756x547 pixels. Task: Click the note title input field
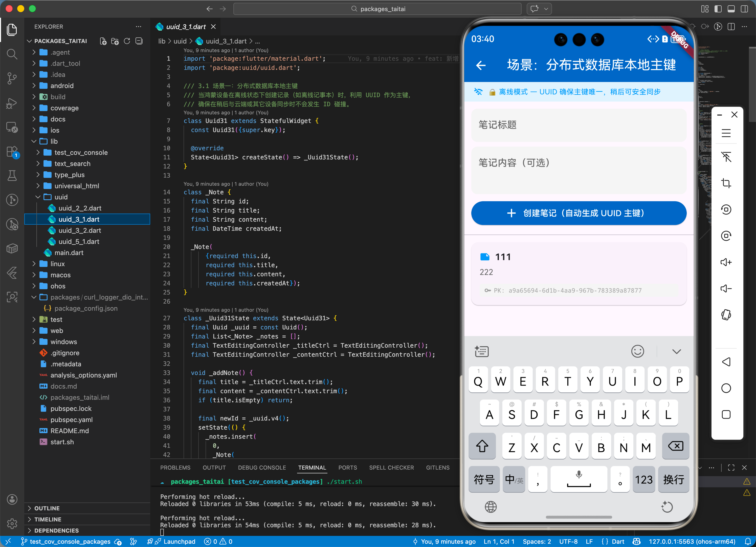(x=578, y=125)
